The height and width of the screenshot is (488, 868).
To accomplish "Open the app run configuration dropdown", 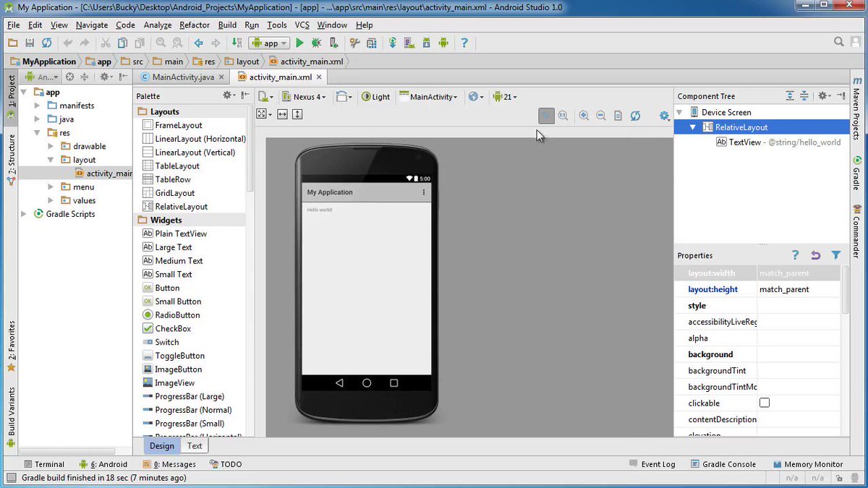I will [x=269, y=43].
